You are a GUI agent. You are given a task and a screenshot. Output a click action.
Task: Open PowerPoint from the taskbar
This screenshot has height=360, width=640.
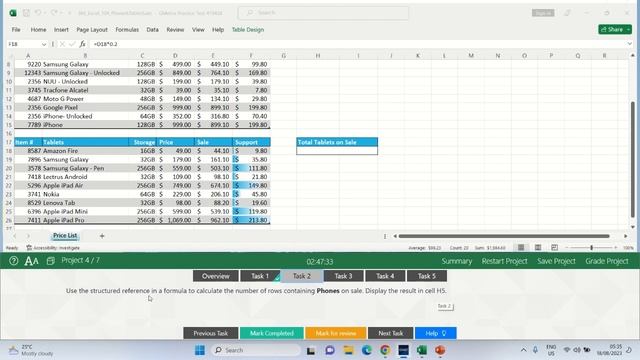coord(440,350)
